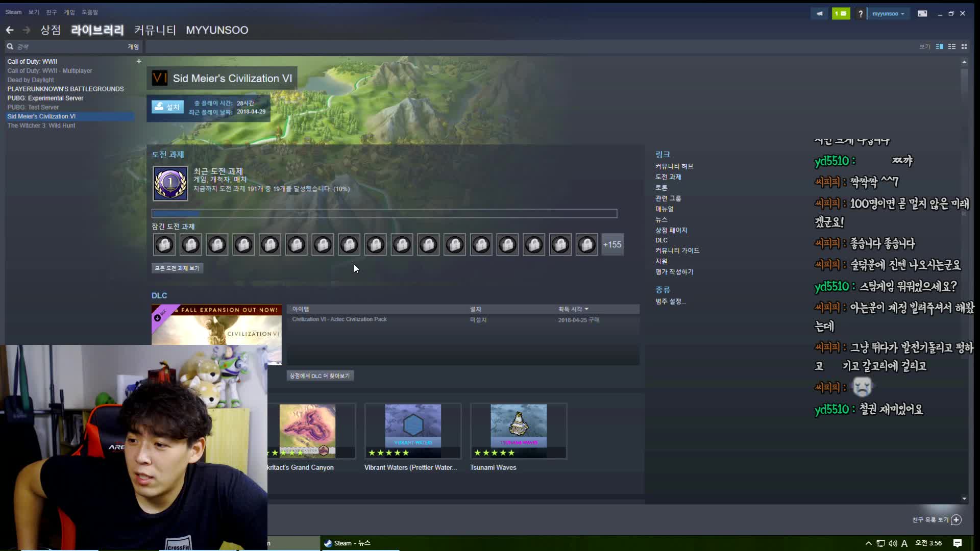The width and height of the screenshot is (980, 551).
Task: Select Aztec Civilization Pack DLC row
Action: point(463,320)
